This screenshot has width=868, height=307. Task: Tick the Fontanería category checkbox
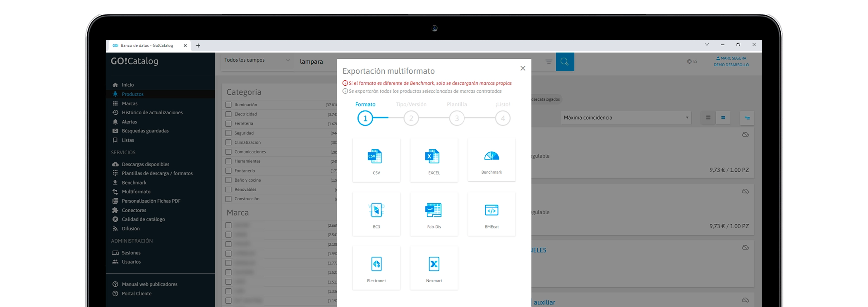point(228,170)
